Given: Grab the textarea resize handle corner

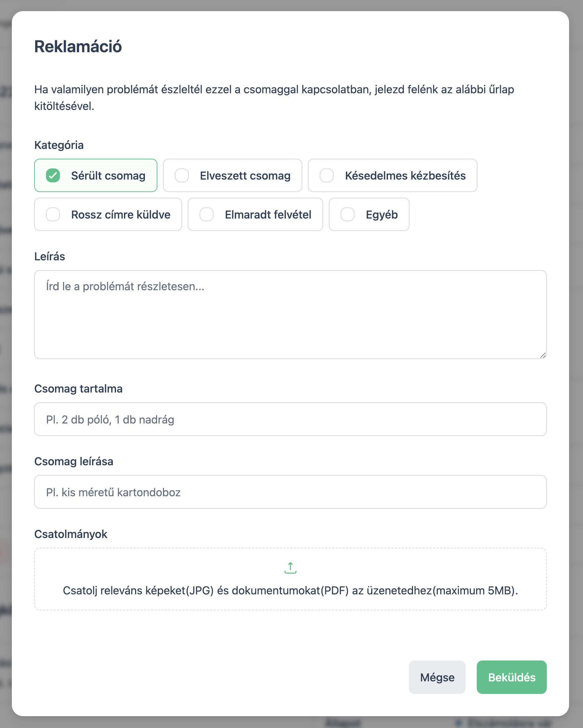Looking at the screenshot, I should click(x=543, y=355).
